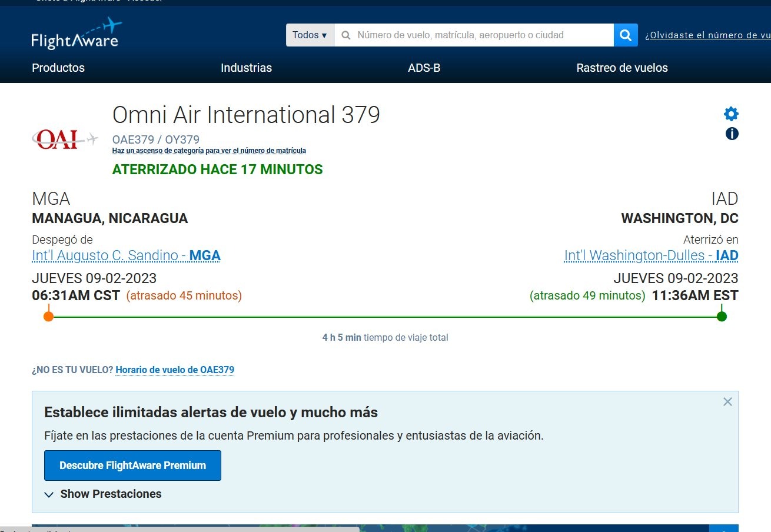771x532 pixels.
Task: Click '4 h 5 min tiempo de viaje total'
Action: [385, 338]
